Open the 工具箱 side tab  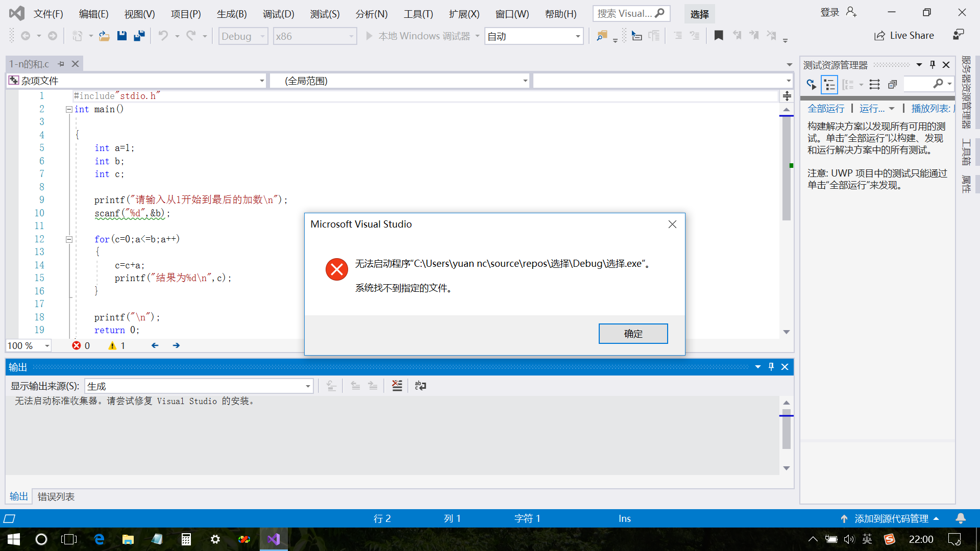966,152
